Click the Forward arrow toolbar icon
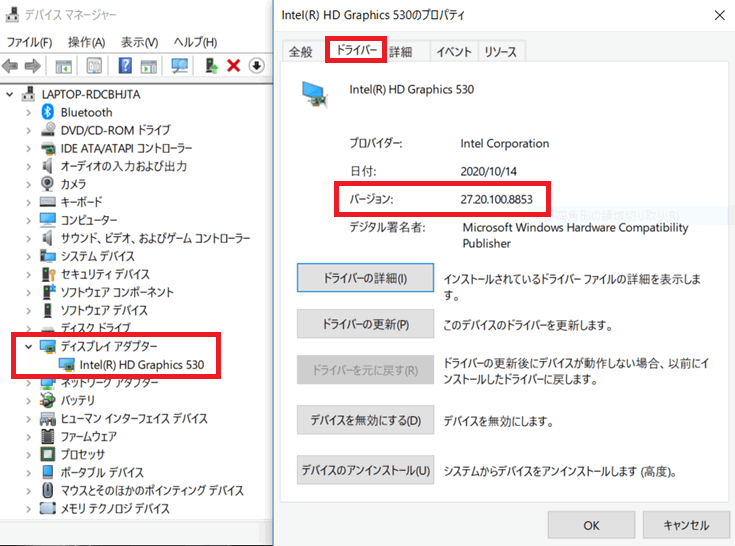Screen dimensions: 735x546 [32, 66]
